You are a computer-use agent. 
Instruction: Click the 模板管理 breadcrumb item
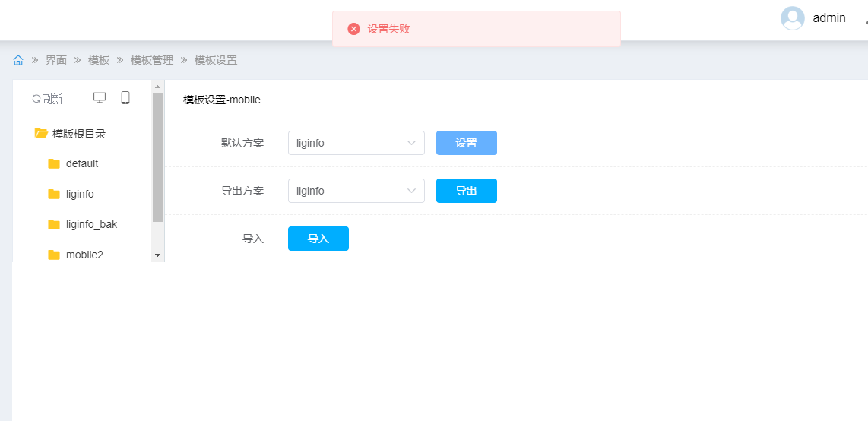point(152,60)
